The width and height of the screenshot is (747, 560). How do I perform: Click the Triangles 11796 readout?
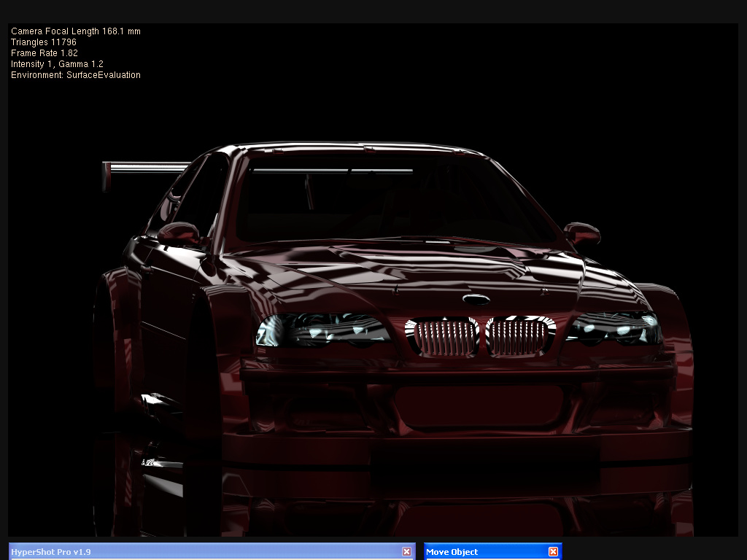[43, 42]
